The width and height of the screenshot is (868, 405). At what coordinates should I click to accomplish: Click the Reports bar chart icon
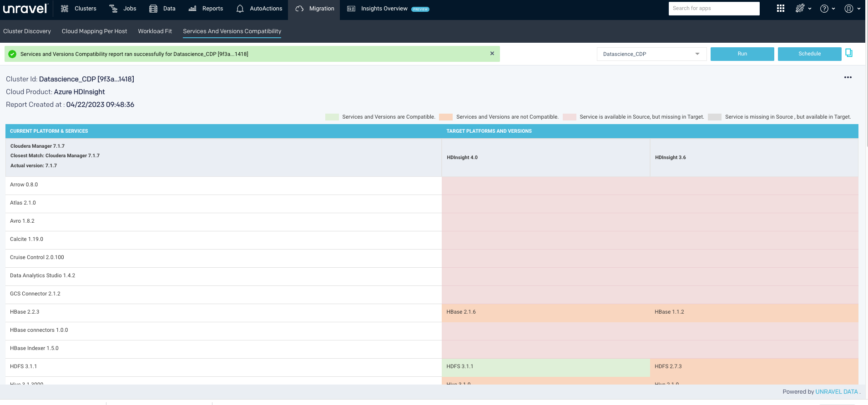point(192,9)
